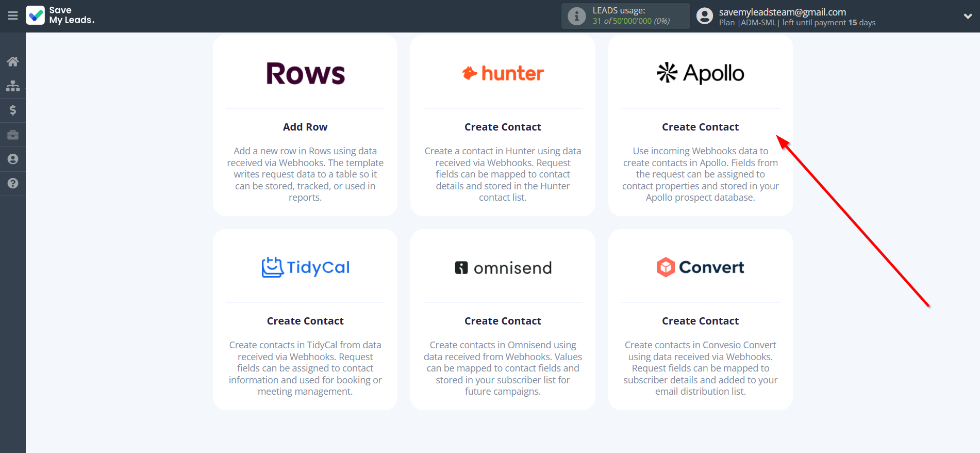Image resolution: width=980 pixels, height=453 pixels.
Task: Click the Apollo logo
Action: pos(700,73)
